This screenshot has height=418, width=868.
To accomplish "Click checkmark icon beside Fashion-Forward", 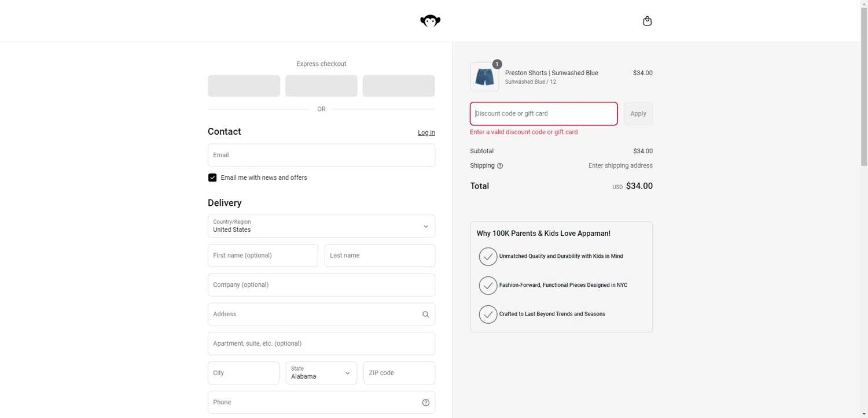I will coord(488,285).
